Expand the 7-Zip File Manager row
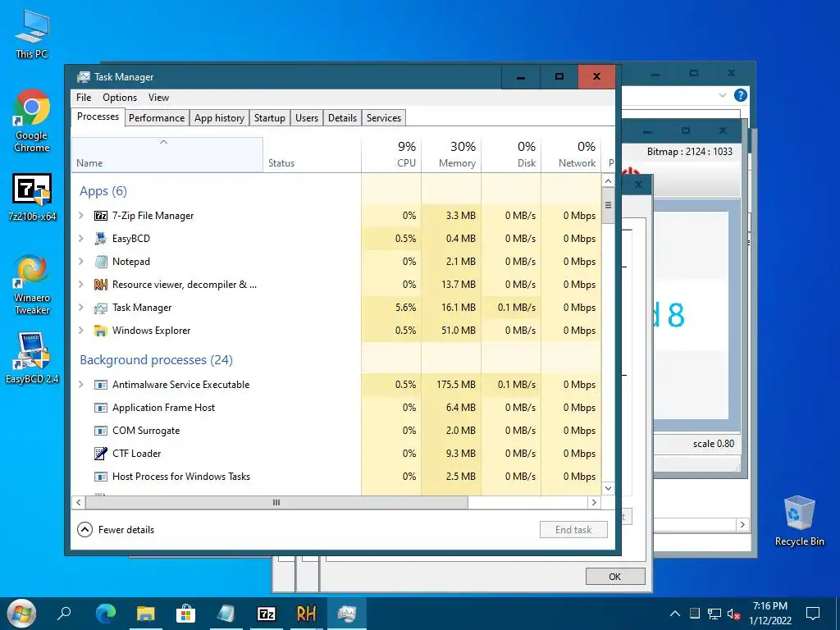840x630 pixels. click(81, 216)
